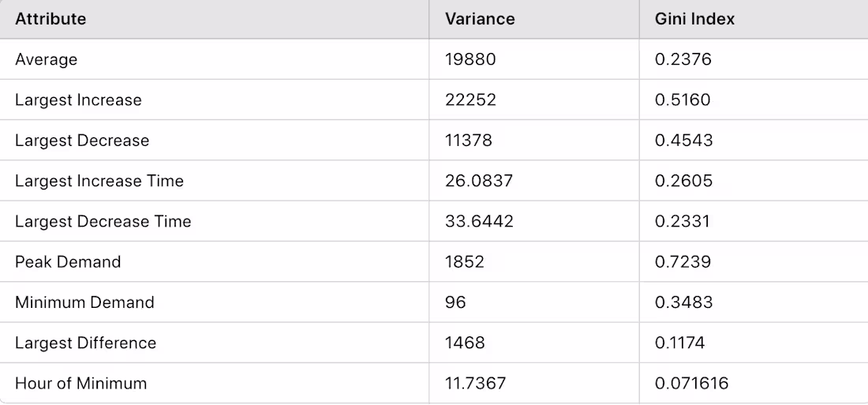Select the Gini index value 0.071616
868x405 pixels.
coord(692,384)
